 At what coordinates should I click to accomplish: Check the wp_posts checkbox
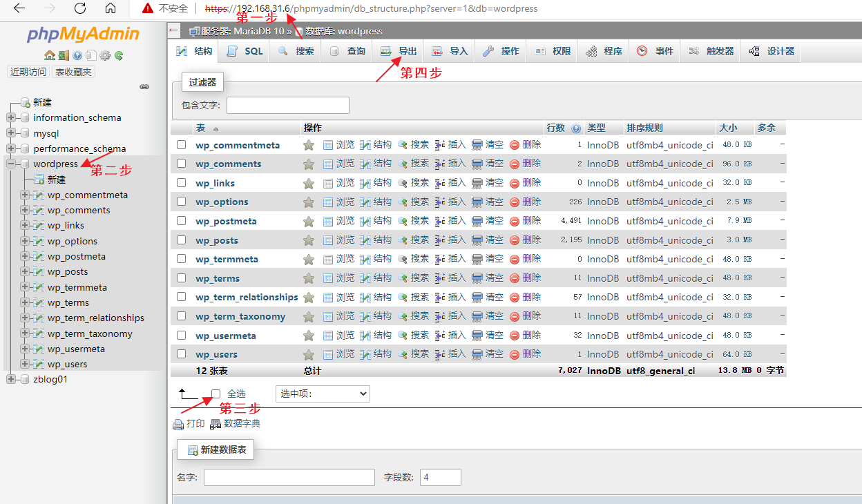[x=182, y=240]
